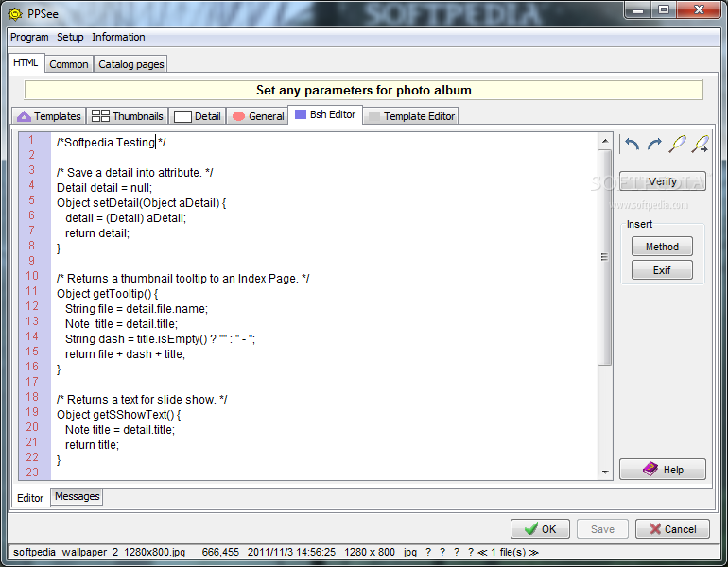Open the Setup menu
The width and height of the screenshot is (728, 567).
point(70,37)
